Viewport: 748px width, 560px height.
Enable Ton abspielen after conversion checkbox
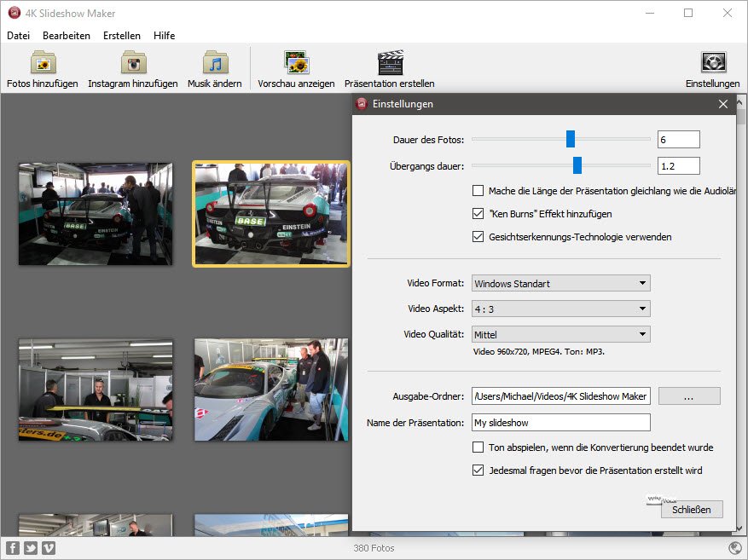[x=478, y=447]
